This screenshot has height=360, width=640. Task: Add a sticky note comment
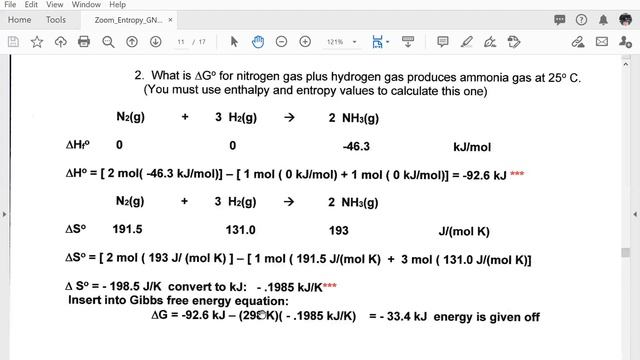tap(442, 42)
